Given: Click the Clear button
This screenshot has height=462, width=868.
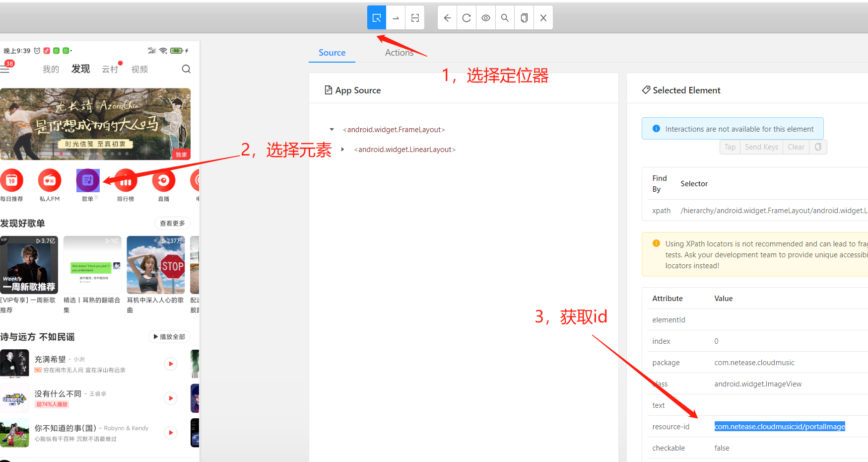Looking at the screenshot, I should 796,147.
